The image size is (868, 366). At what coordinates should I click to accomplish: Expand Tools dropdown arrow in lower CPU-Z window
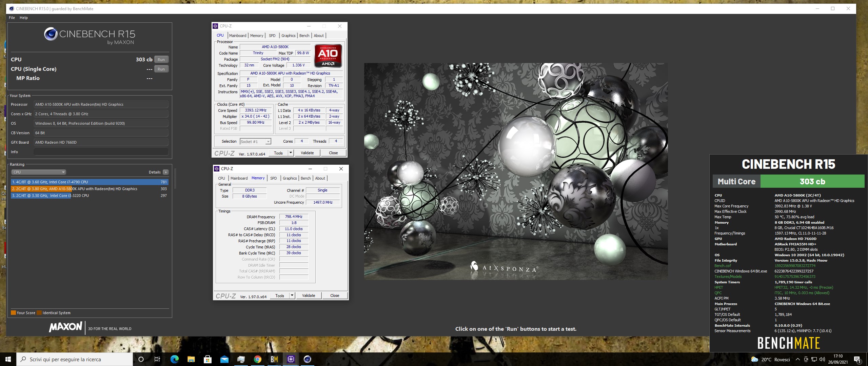292,296
